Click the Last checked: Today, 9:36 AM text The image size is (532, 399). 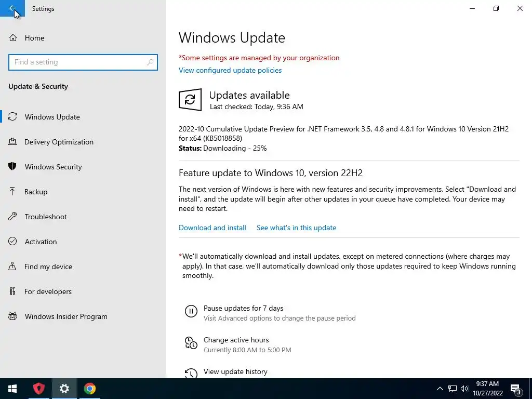click(257, 107)
